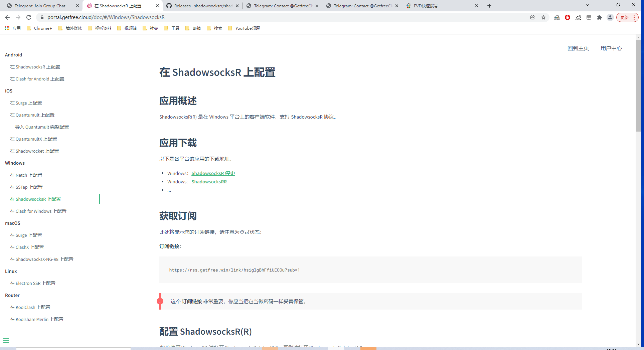Open 在 Electron SSR 上配置 sidebar item

pyautogui.click(x=33, y=283)
